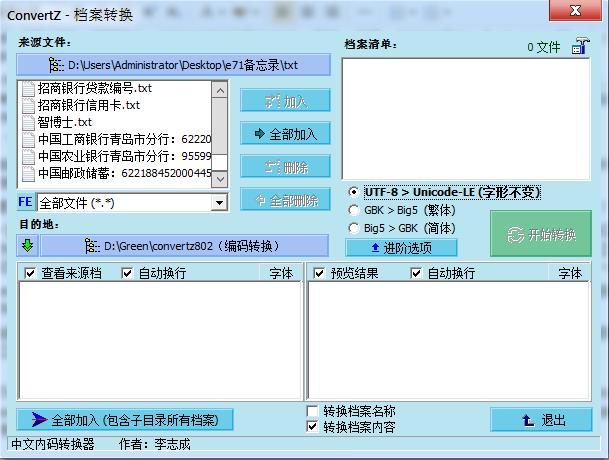This screenshot has height=460, width=609.
Task: Click 字体 font button of preview pane
Action: click(x=570, y=273)
